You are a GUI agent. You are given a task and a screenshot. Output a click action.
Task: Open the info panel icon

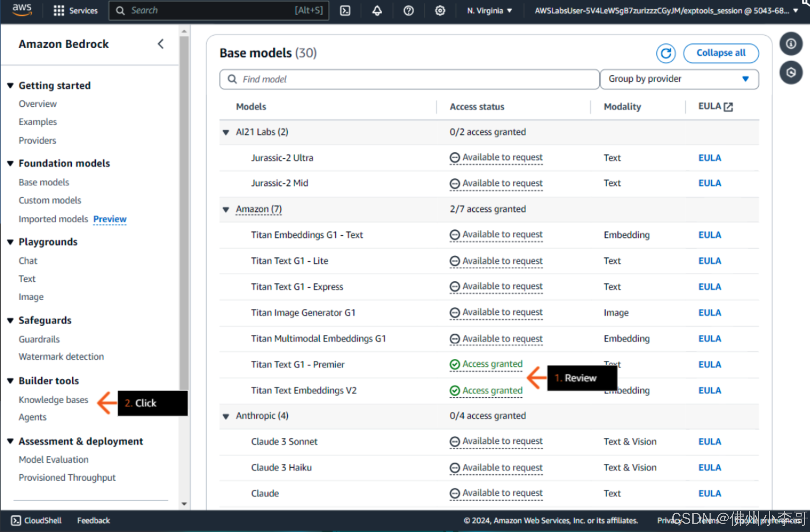click(791, 43)
